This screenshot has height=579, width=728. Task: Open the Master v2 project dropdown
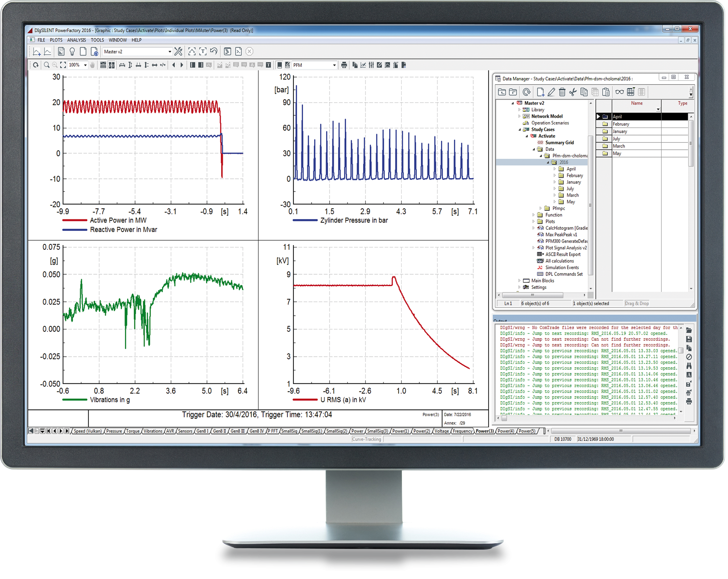pyautogui.click(x=170, y=52)
